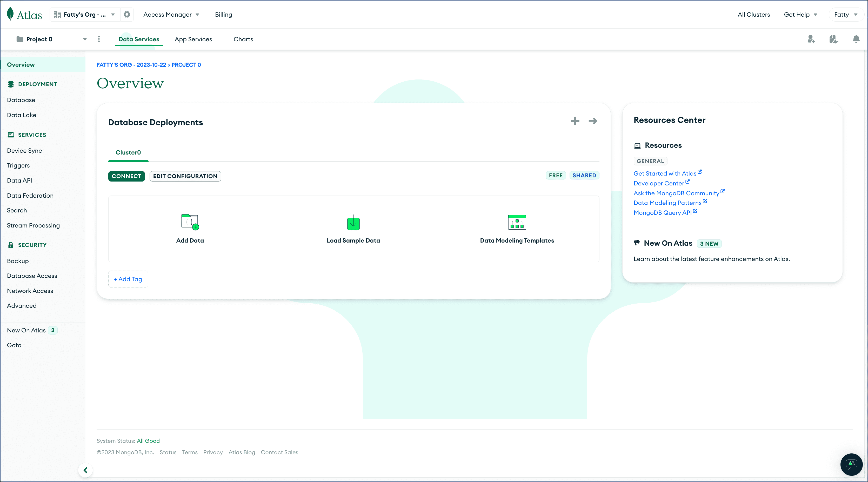
Task: Click Goto in the sidebar
Action: point(14,345)
